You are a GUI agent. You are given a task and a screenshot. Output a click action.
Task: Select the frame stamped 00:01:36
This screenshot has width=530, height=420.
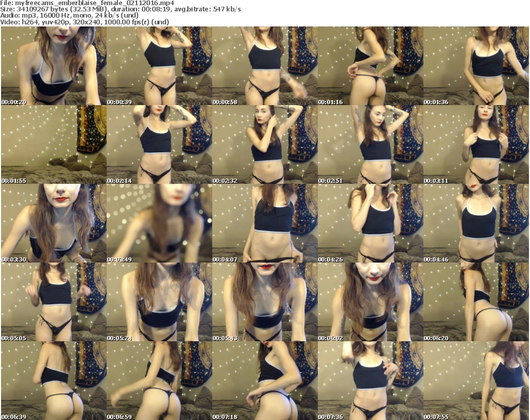476,66
